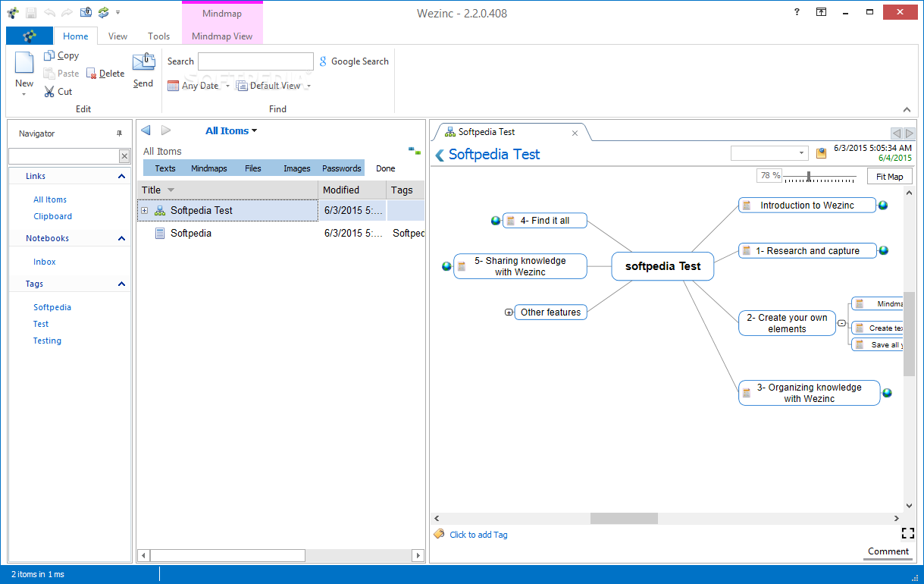Select the Softpedia tag

coord(52,307)
